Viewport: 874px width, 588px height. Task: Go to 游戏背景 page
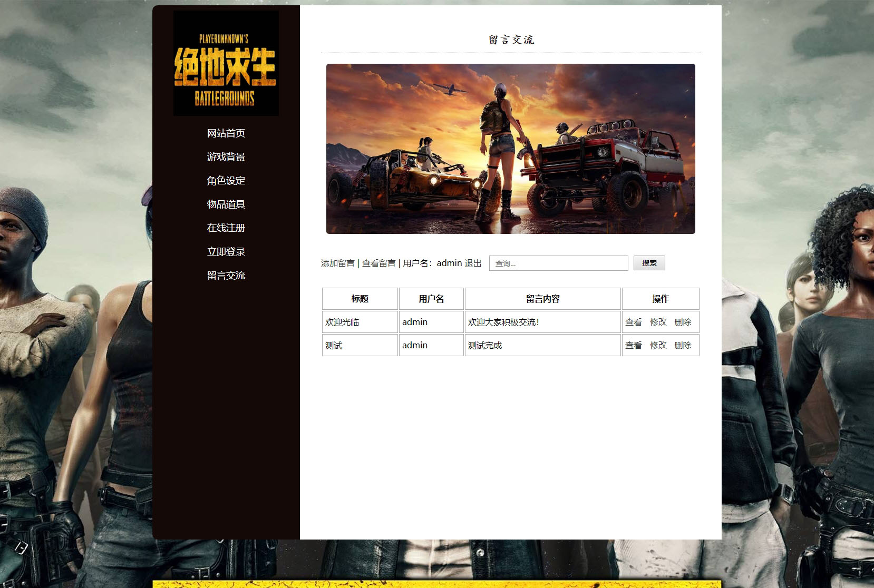pos(226,157)
